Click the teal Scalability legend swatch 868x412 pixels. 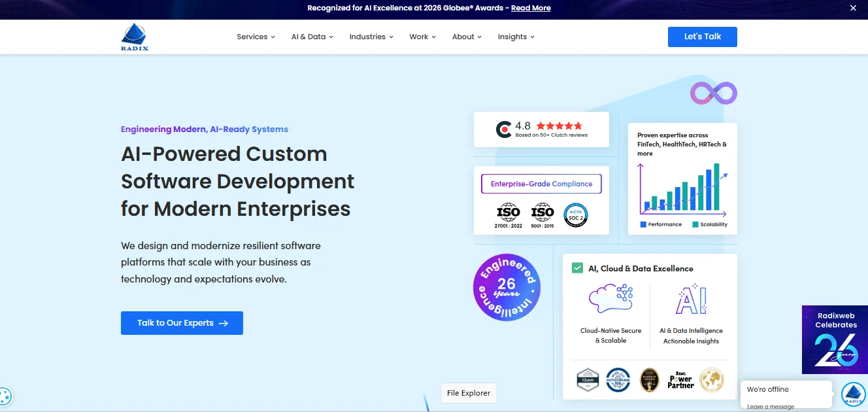pos(695,224)
